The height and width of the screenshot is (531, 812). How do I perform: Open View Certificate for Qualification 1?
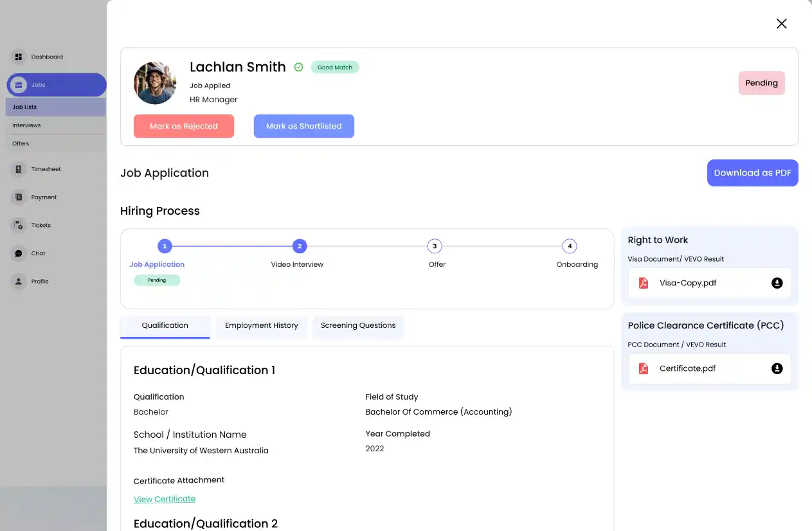165,499
